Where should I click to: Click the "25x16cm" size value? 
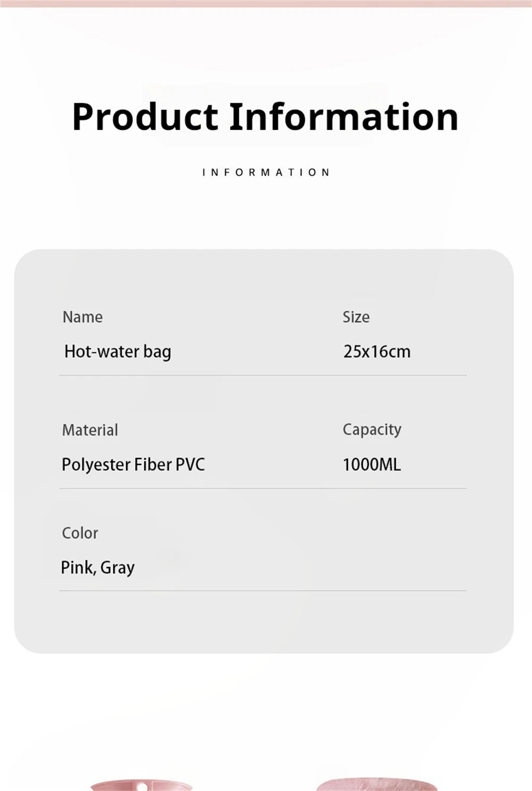(x=377, y=352)
